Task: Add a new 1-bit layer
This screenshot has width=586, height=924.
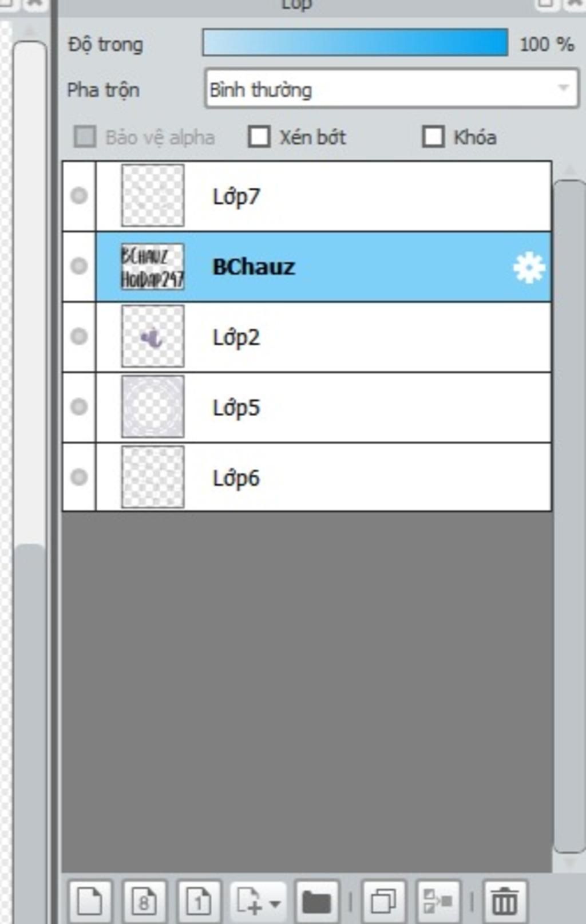Action: (198, 901)
